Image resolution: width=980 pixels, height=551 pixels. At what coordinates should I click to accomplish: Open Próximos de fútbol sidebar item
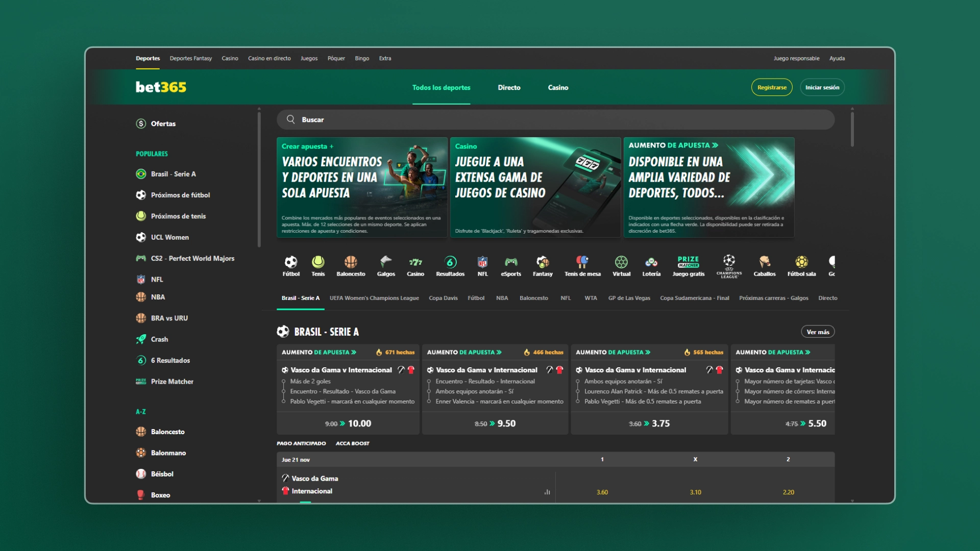tap(173, 195)
